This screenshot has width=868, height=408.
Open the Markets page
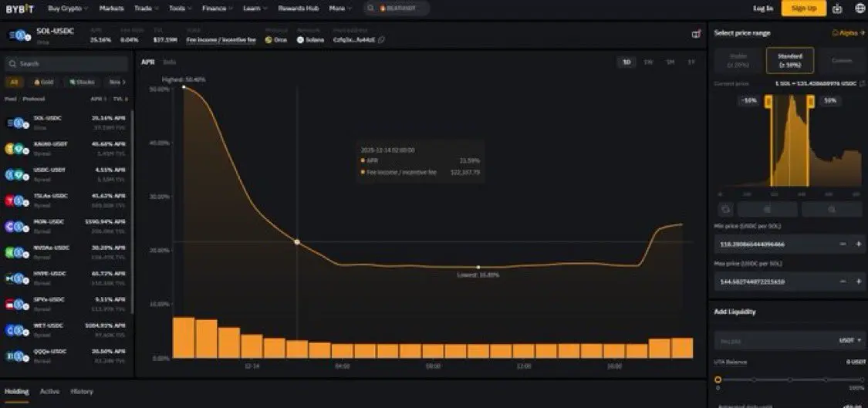pyautogui.click(x=111, y=8)
